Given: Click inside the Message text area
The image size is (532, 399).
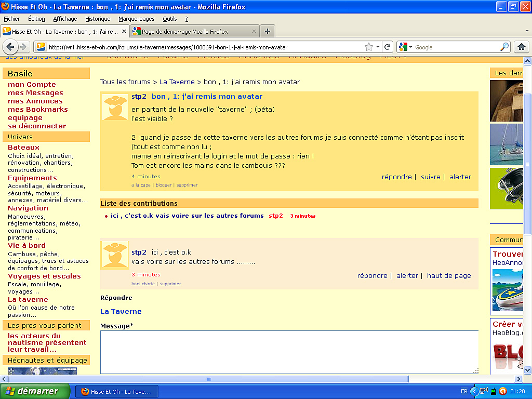Looking at the screenshot, I should pyautogui.click(x=289, y=352).
